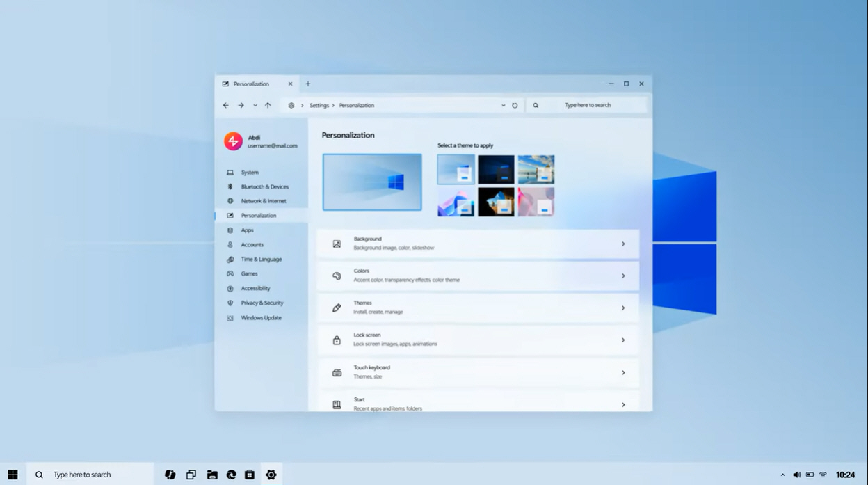Open the Apps settings page

(247, 230)
